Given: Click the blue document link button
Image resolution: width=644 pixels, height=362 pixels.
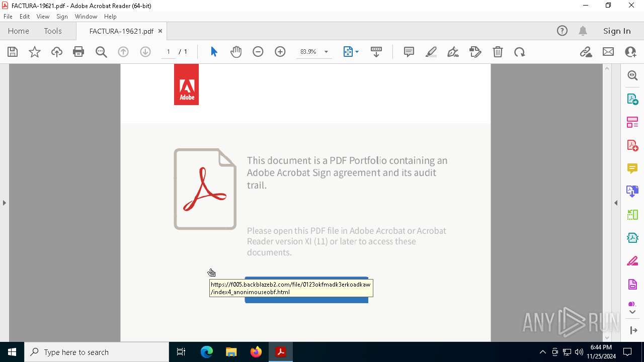Looking at the screenshot, I should 306,290.
